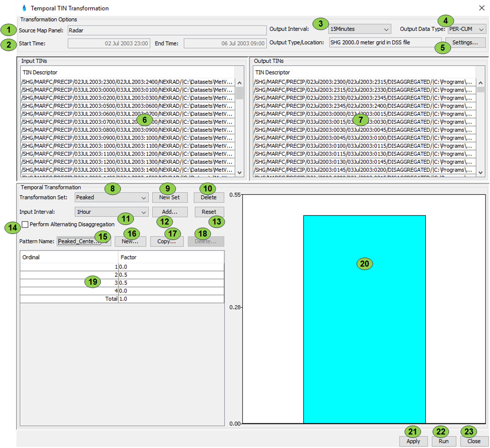Enable Perform Alternating Disaggregation checkbox
490x448 pixels.
[x=25, y=225]
